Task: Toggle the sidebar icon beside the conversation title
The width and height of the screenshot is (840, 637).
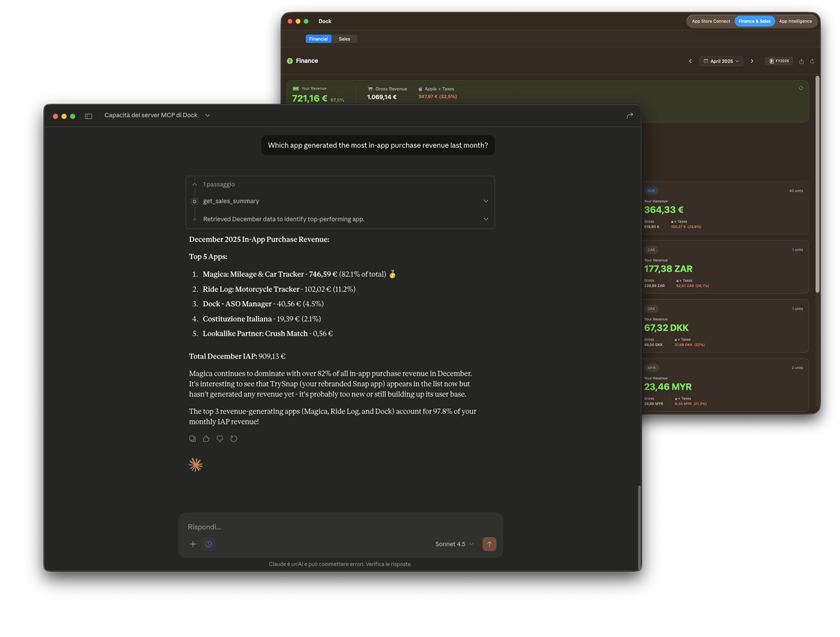Action: [x=88, y=115]
